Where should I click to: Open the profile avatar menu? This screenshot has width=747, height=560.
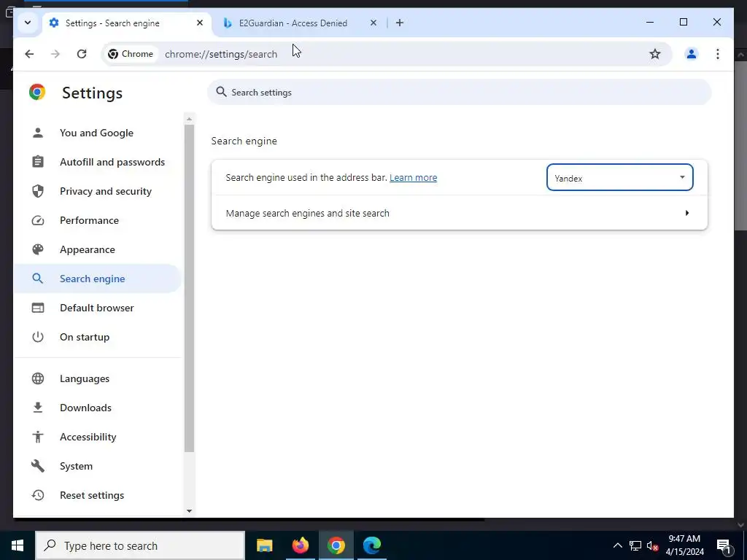(692, 54)
